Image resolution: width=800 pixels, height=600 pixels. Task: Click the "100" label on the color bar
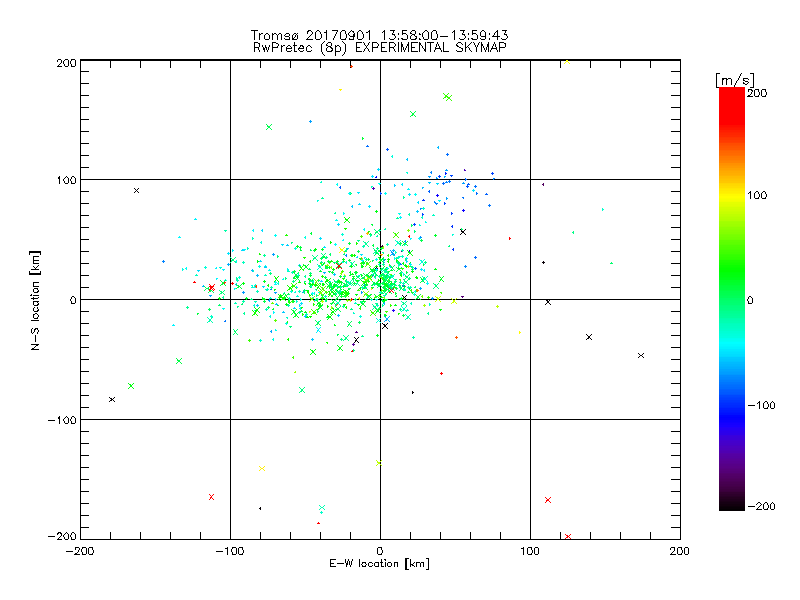(x=757, y=195)
